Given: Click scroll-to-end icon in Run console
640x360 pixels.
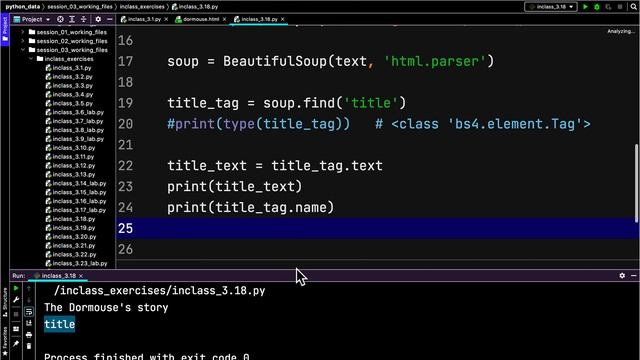Looking at the screenshot, I should [29, 323].
